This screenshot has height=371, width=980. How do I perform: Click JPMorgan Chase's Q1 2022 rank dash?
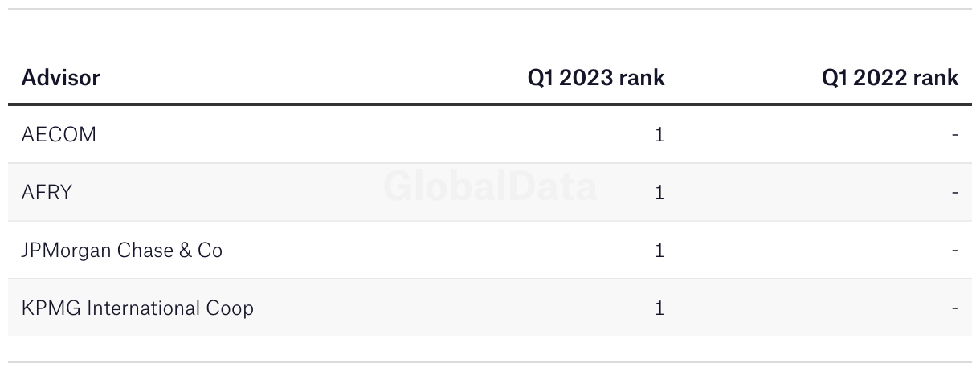pos(955,251)
